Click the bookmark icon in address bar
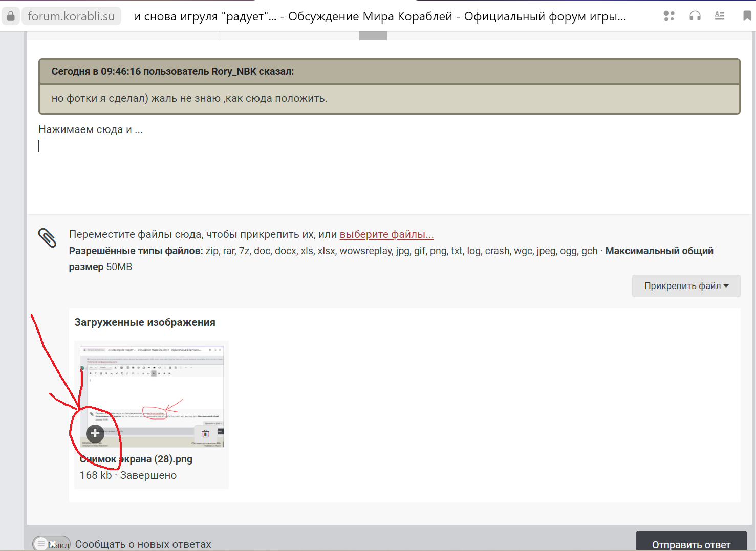Viewport: 756px width, 551px height. (x=747, y=16)
